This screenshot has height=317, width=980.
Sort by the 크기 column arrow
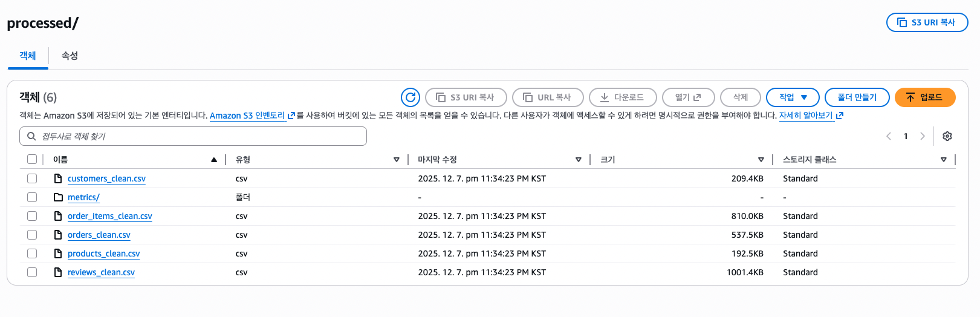pyautogui.click(x=761, y=160)
